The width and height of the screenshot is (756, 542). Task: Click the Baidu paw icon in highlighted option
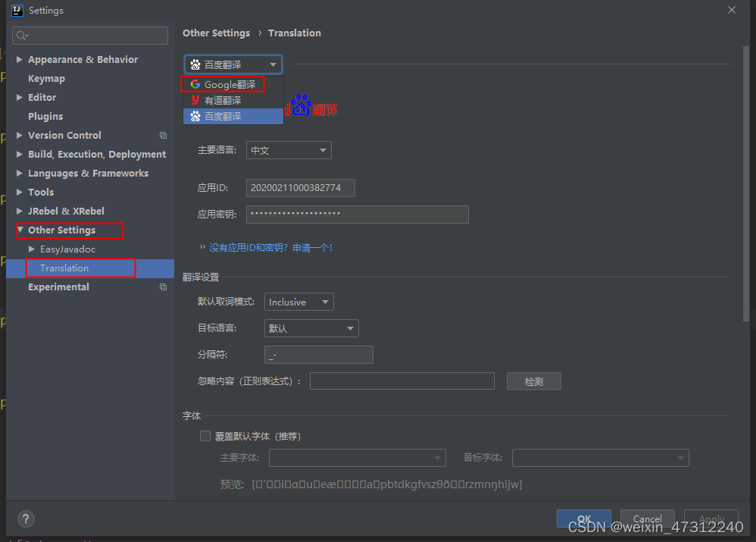[195, 116]
